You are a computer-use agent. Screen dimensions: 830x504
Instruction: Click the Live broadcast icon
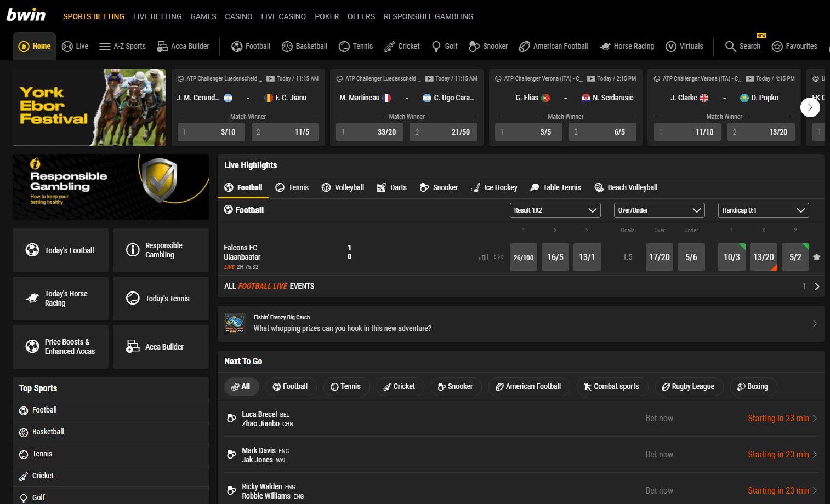(x=67, y=47)
